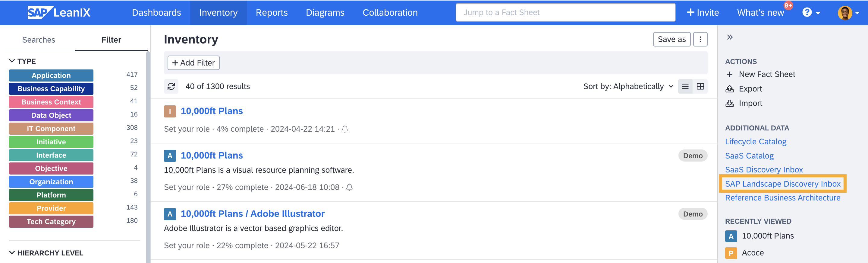
Task: Filter by Provider type
Action: pos(51,208)
